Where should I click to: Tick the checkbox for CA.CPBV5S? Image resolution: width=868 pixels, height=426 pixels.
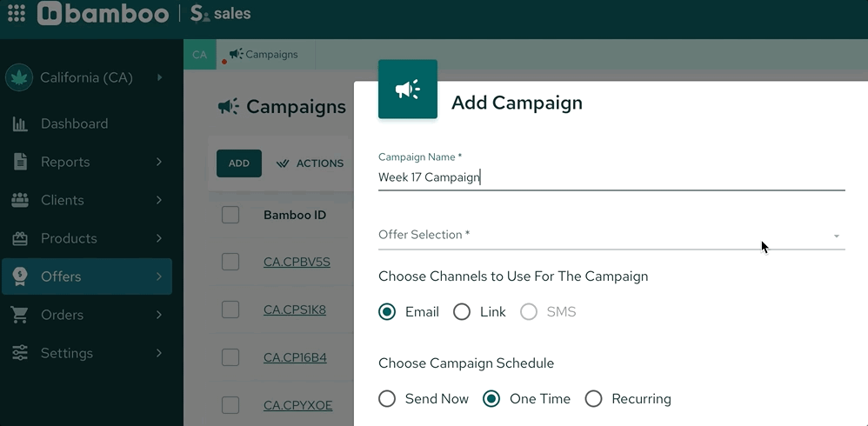pyautogui.click(x=230, y=263)
